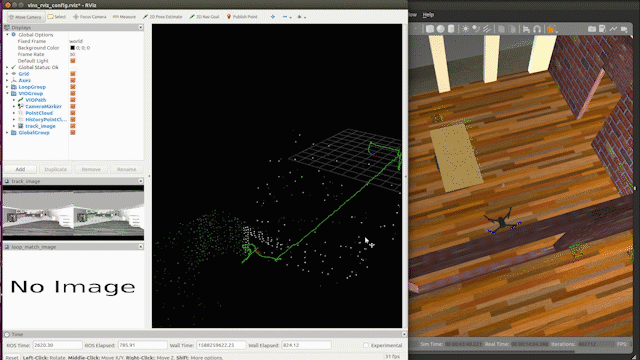The width and height of the screenshot is (640, 360).
Task: Open the Background Color swatch
Action: click(x=72, y=48)
